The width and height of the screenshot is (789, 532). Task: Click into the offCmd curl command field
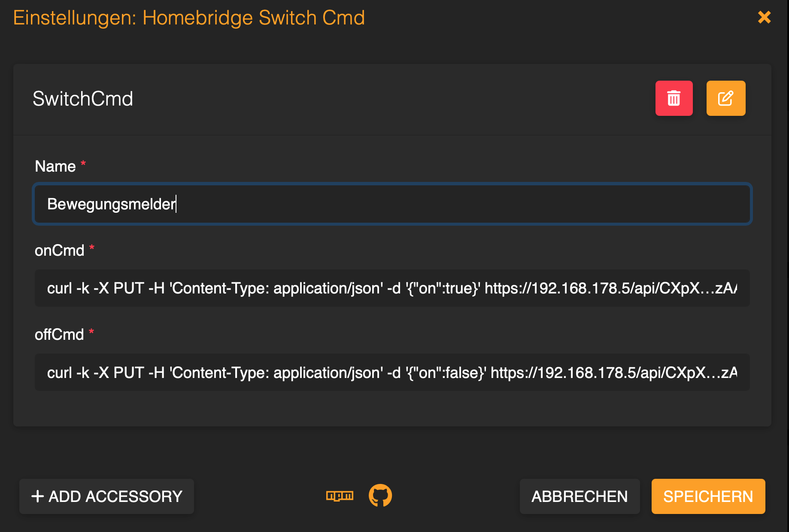392,372
